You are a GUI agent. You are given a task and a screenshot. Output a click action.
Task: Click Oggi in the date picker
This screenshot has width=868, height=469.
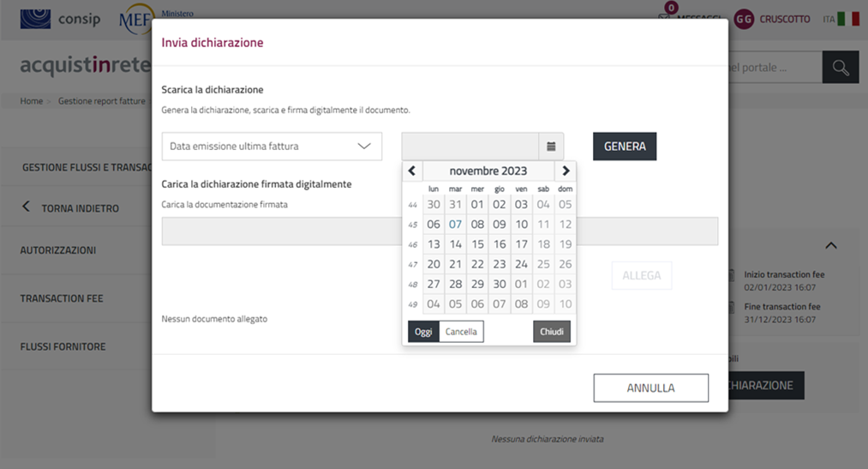(x=423, y=332)
